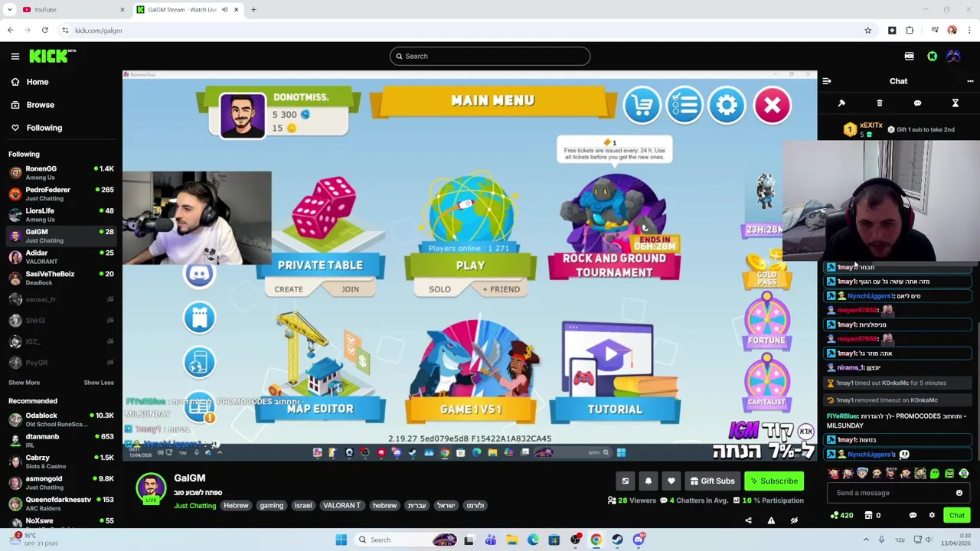Click the green Chat send button
The width and height of the screenshot is (980, 551).
957,515
